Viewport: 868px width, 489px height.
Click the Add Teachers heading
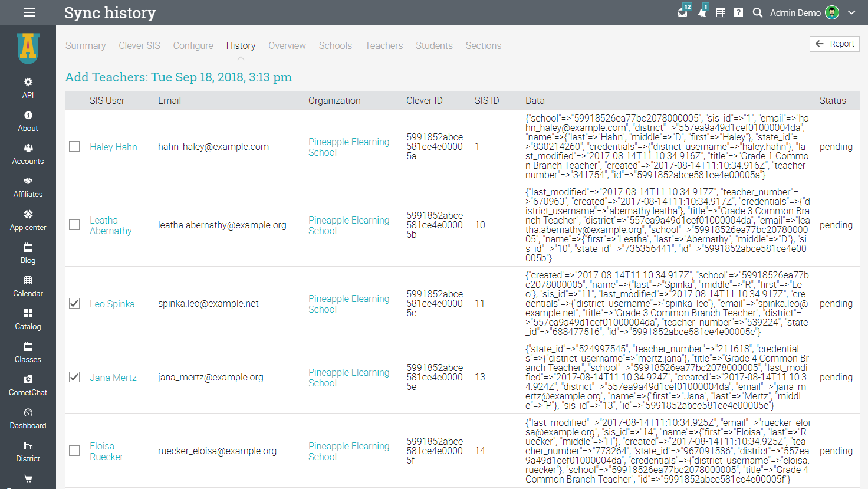coord(178,77)
